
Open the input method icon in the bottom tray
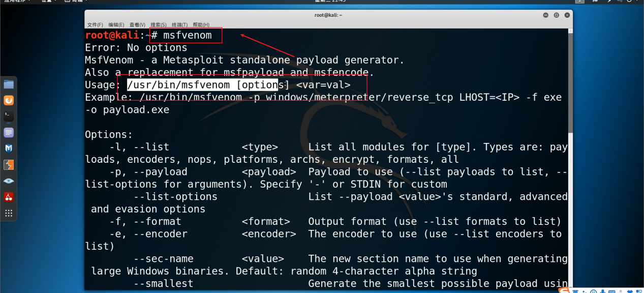[x=564, y=290]
